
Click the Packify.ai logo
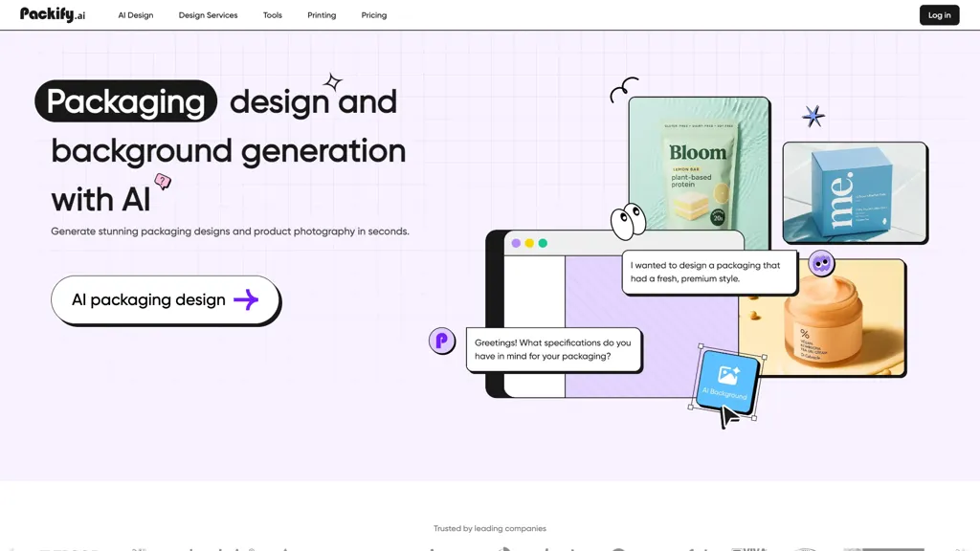pos(53,14)
